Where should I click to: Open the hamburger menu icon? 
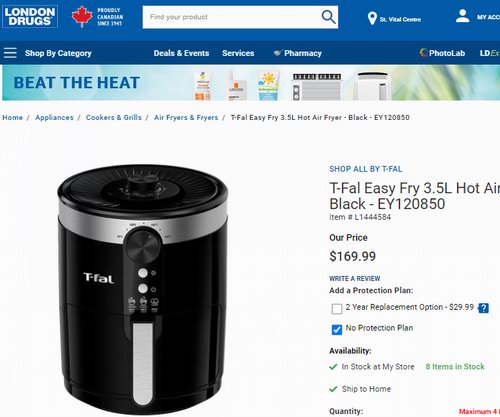click(10, 53)
